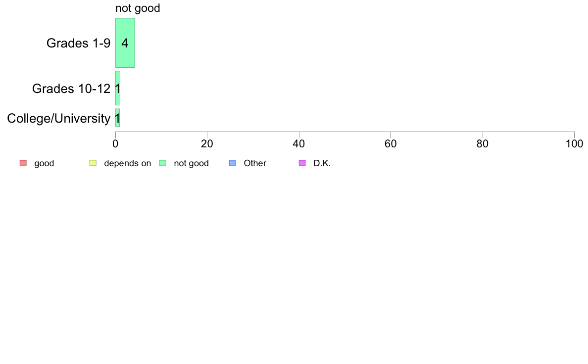Click the magenta 'D.K.' legend swatch
The image size is (588, 364).
(x=302, y=163)
